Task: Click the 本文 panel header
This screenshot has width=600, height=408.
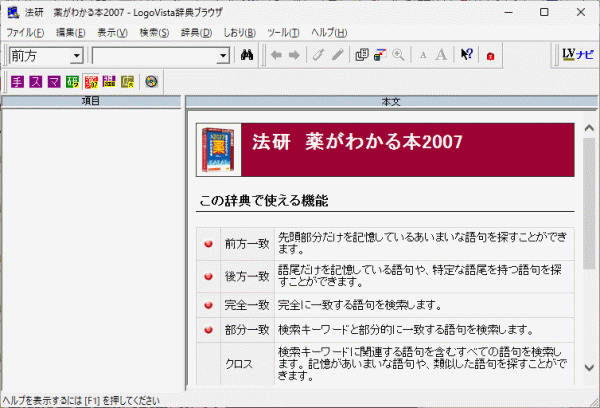Action: coord(391,102)
